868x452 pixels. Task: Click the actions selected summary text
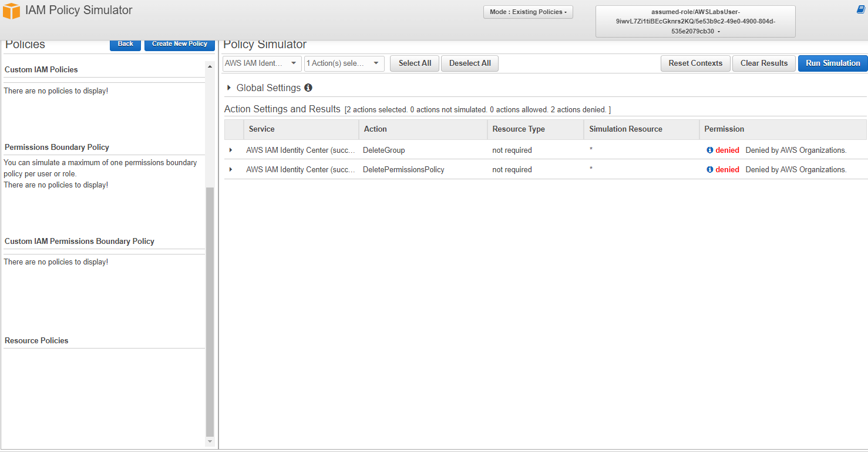[477, 110]
